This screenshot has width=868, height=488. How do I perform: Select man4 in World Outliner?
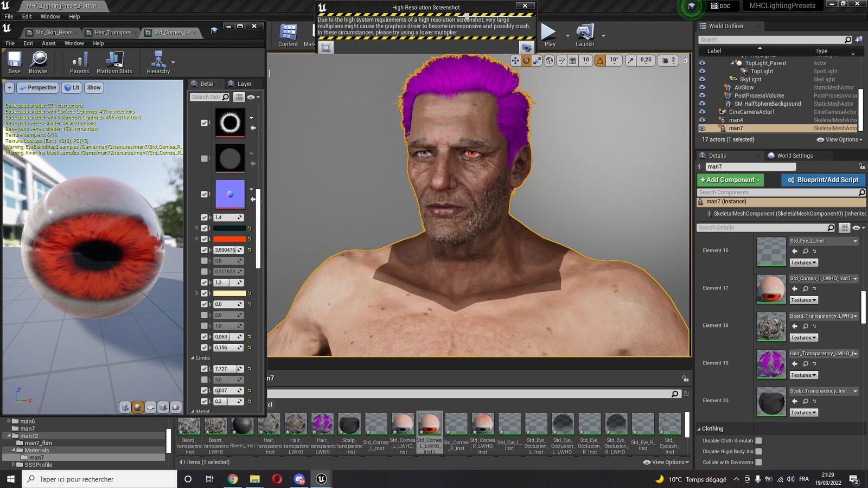tap(736, 120)
